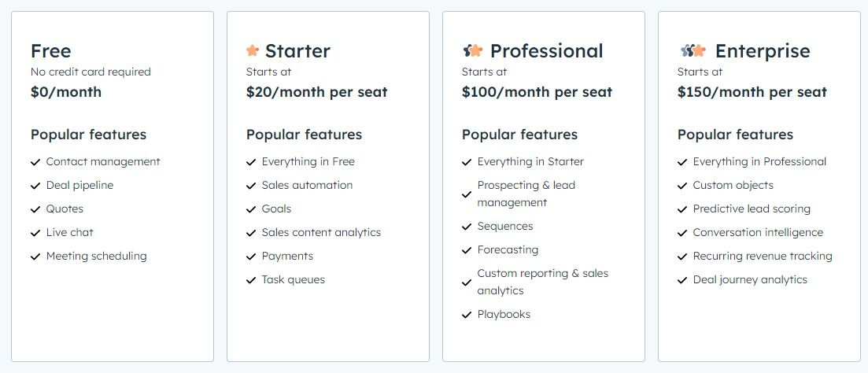
Task: Click checkmark beside Task queues
Action: pyautogui.click(x=251, y=281)
